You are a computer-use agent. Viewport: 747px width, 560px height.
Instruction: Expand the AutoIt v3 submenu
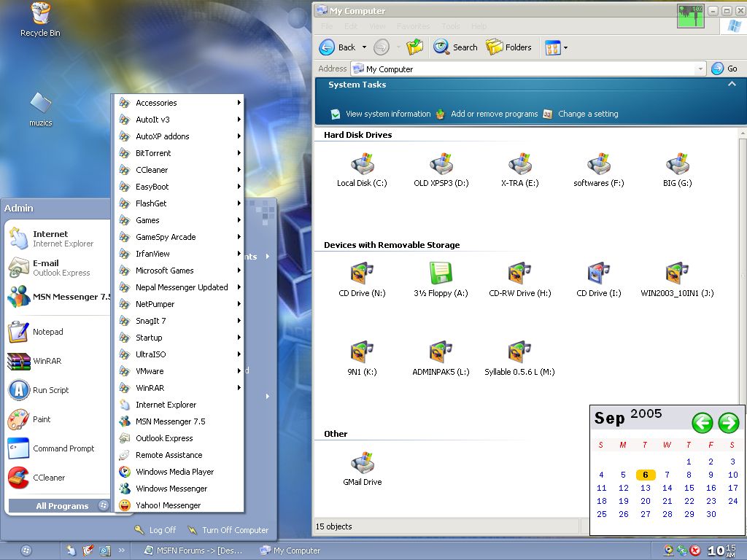(x=179, y=120)
